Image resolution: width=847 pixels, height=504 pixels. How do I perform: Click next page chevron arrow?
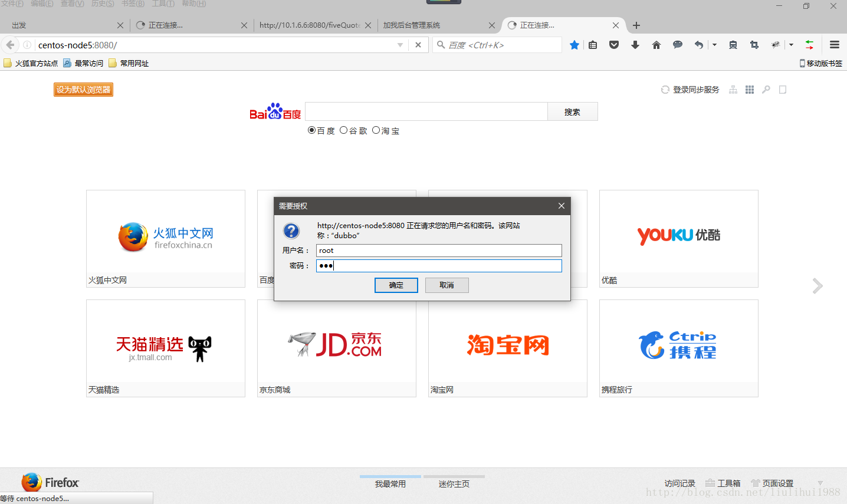[x=818, y=286]
